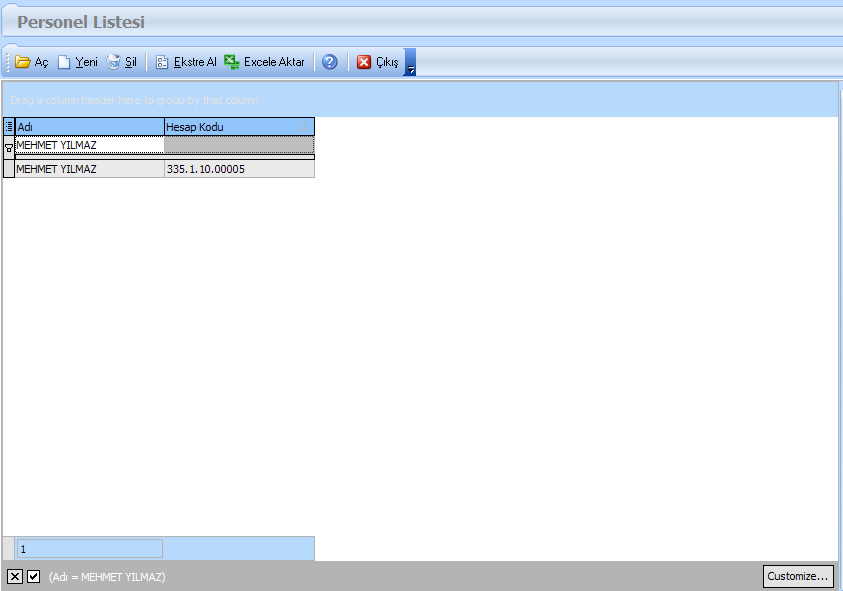The height and width of the screenshot is (591, 843).
Task: Open the Customize filter dialog
Action: (797, 576)
